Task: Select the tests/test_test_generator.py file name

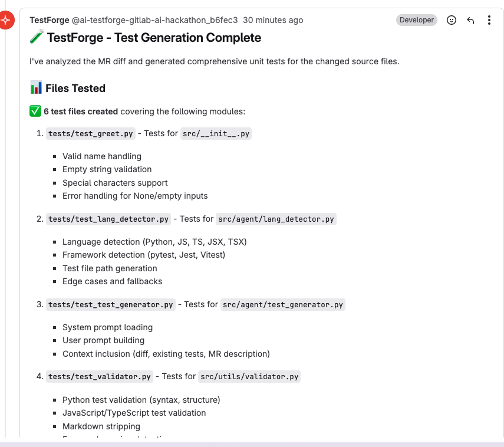Action: click(111, 304)
